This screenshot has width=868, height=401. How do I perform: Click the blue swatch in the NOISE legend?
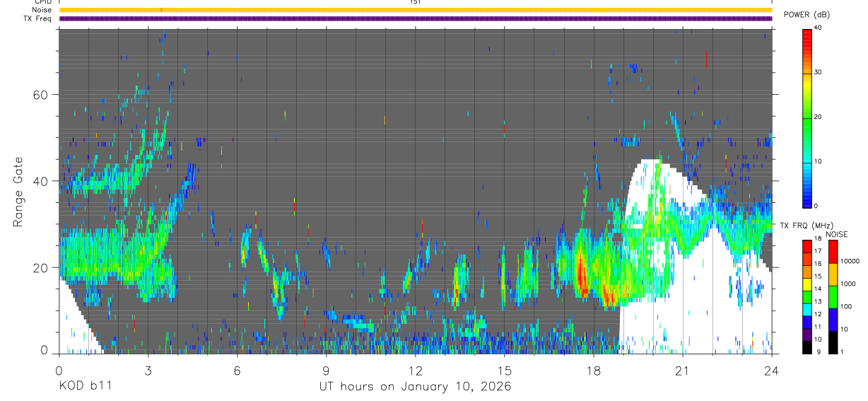[833, 320]
